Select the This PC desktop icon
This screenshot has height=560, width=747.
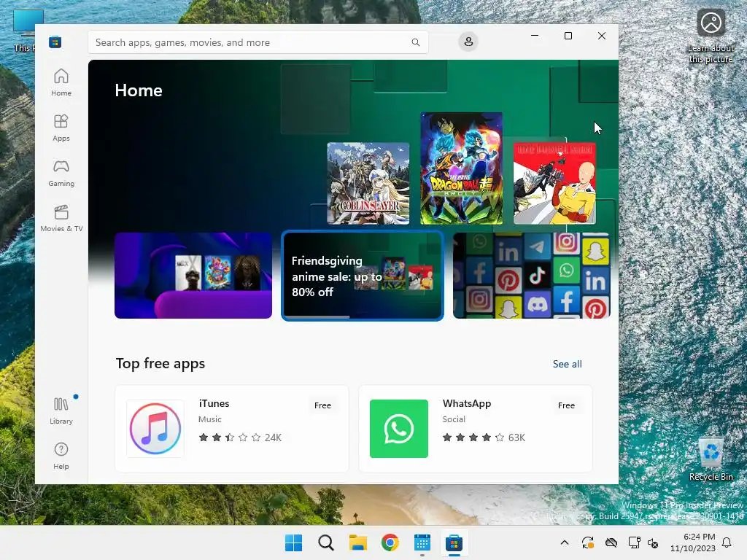(24, 31)
